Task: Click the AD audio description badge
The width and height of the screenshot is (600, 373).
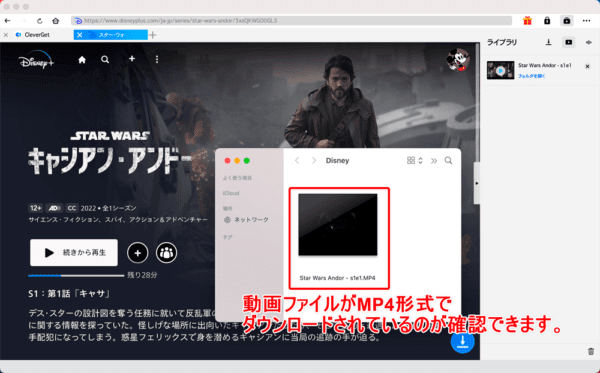Action: click(x=54, y=208)
